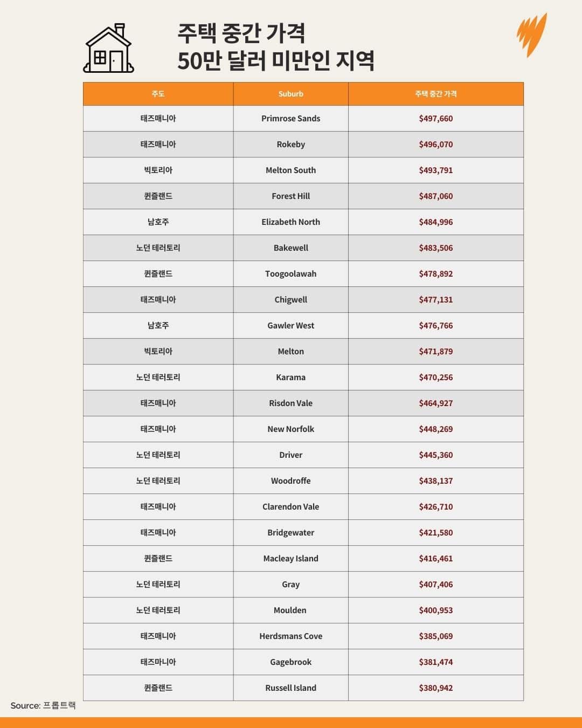582x728 pixels.
Task: Click the 'Russell Island' suburb cell
Action: coord(290,688)
